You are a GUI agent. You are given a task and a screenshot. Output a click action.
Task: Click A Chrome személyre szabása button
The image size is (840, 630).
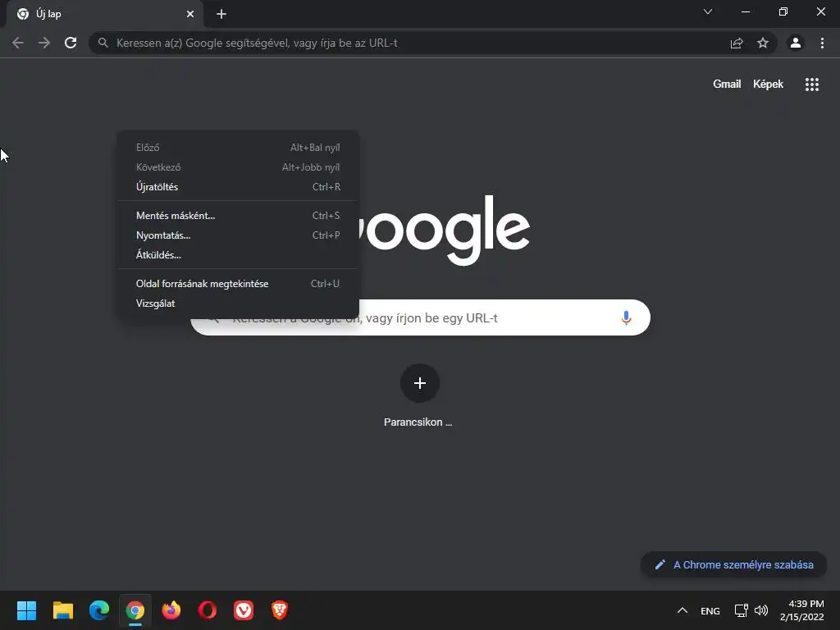pyautogui.click(x=734, y=564)
